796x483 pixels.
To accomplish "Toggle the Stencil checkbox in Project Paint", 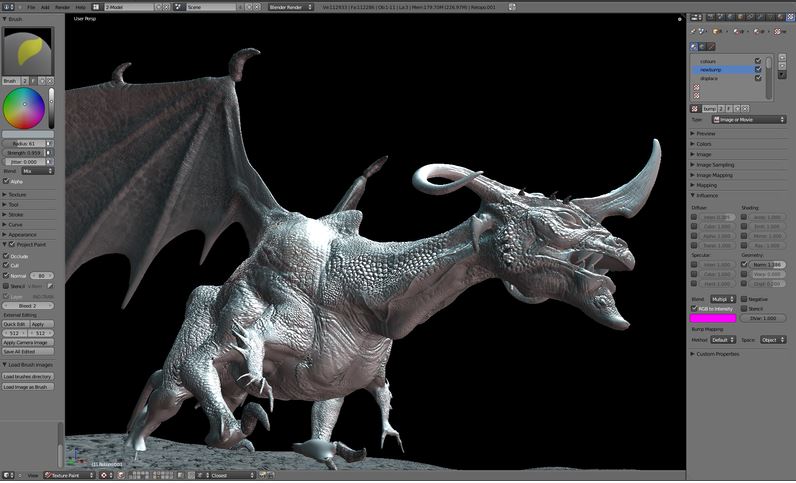I will [6, 286].
